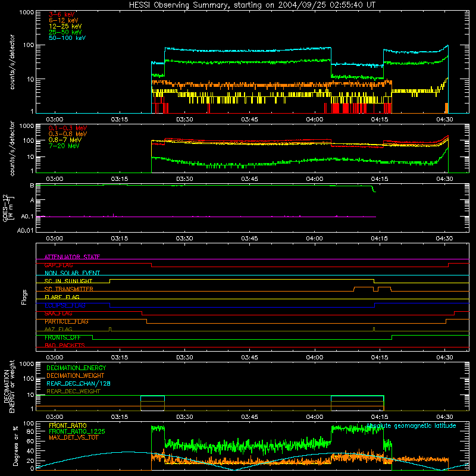
Task: Click the REAR_DEC_CHAN/128 legend label
Action: (79, 383)
